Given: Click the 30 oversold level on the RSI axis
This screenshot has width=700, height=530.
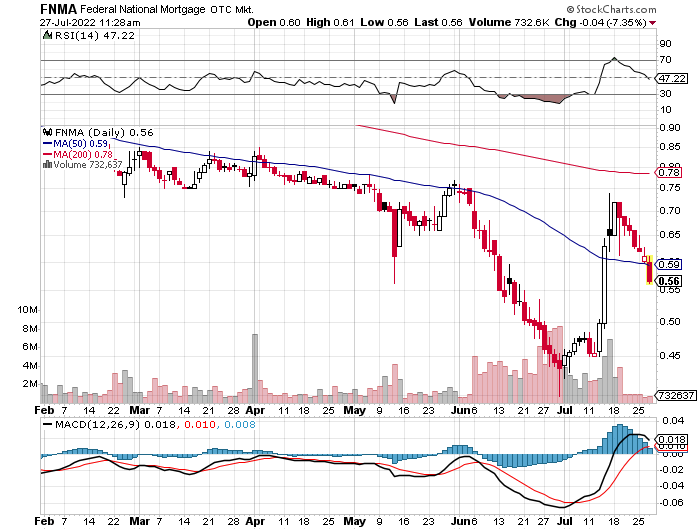Looking at the screenshot, I should (x=665, y=93).
